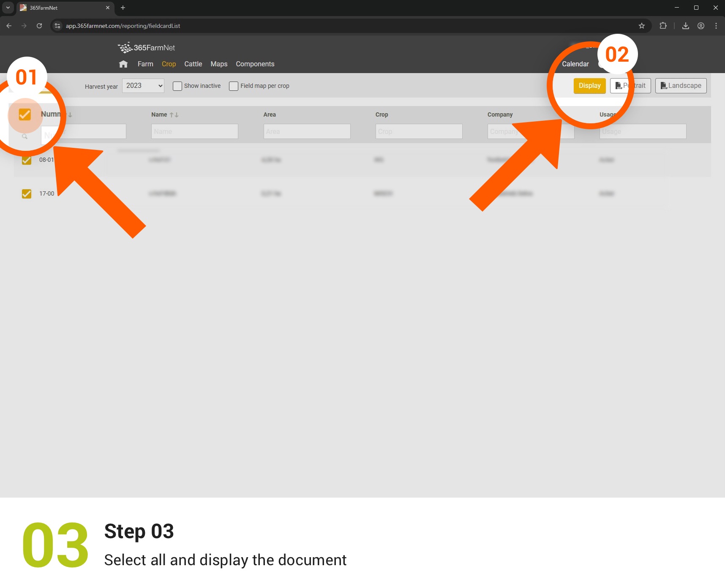This screenshot has width=725, height=588.
Task: Open the browser tab search dropdown
Action: tap(8, 8)
